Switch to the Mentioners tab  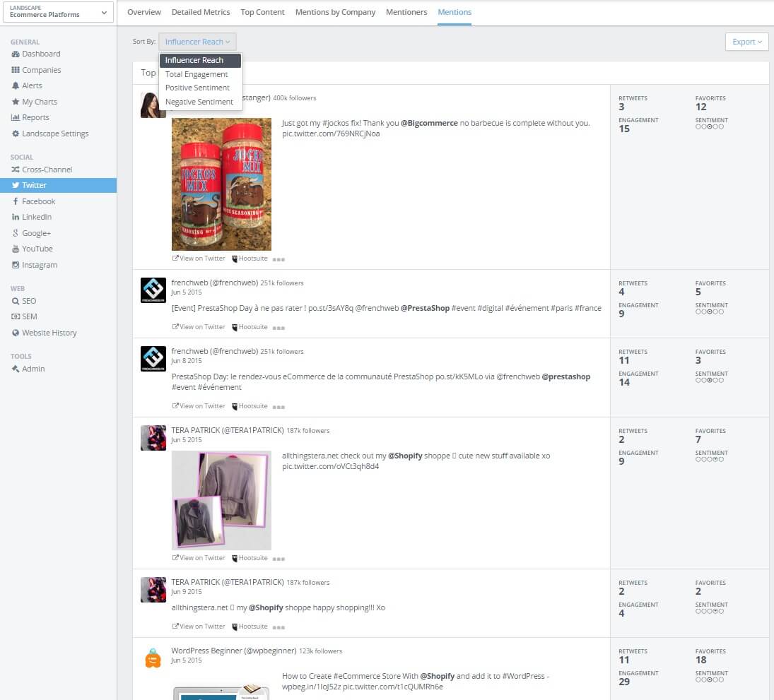tap(406, 12)
